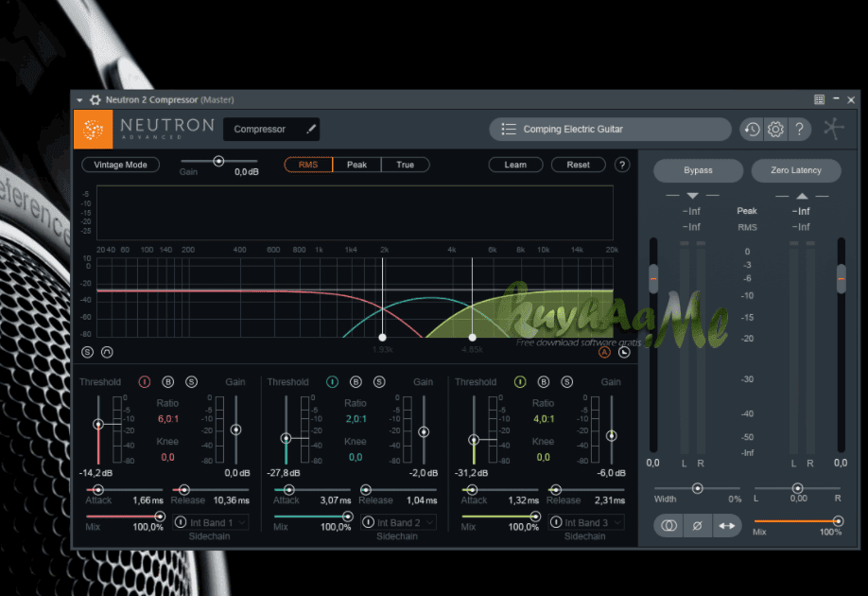Click the Width slider handle
This screenshot has height=596, width=868.
click(x=698, y=488)
